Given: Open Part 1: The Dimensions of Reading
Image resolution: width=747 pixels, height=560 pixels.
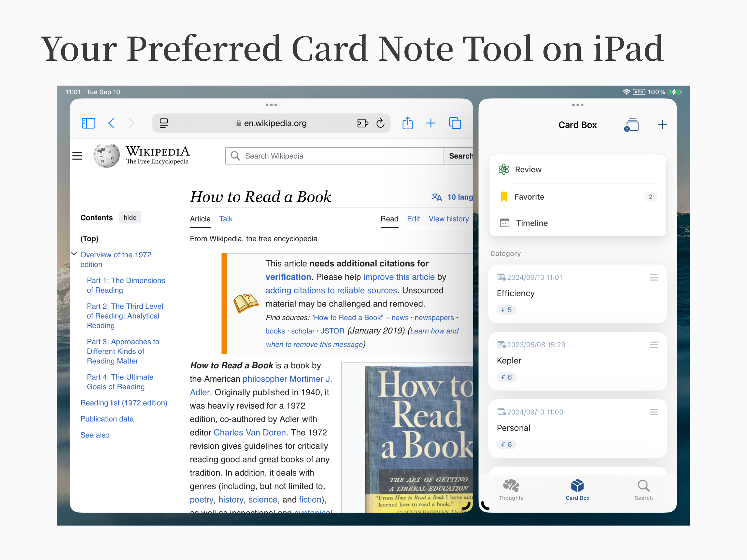Looking at the screenshot, I should [x=126, y=285].
